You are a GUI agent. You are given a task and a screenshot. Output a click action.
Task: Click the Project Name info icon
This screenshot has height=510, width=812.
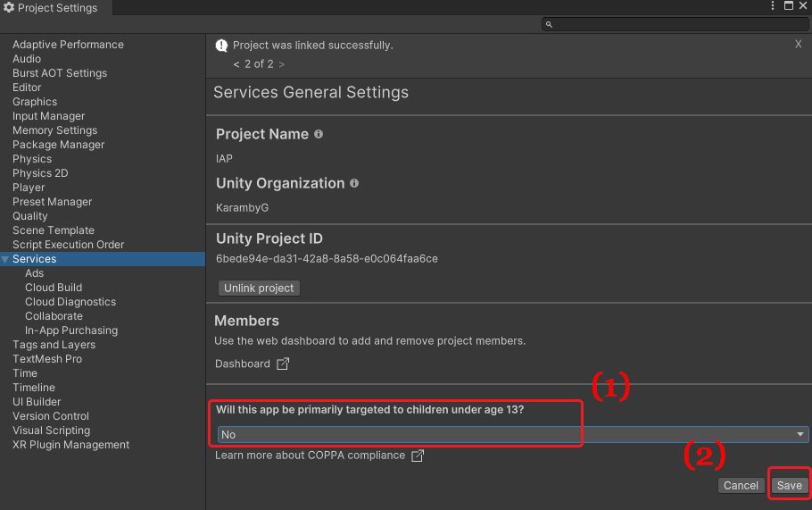point(319,134)
